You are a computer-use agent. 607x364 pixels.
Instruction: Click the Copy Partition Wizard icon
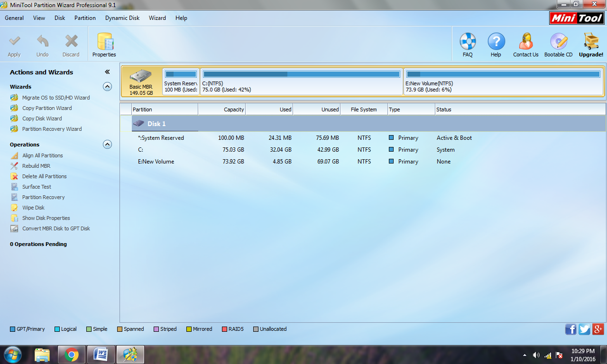coord(14,108)
